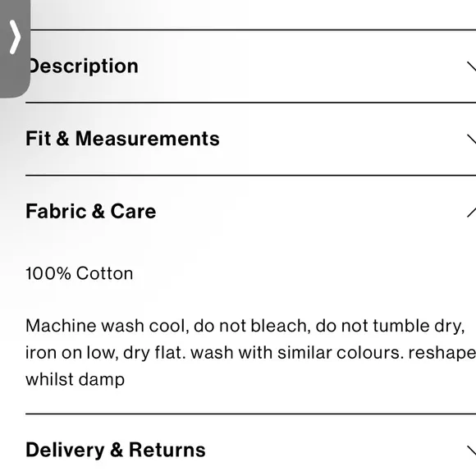The width and height of the screenshot is (476, 476).
Task: Click the word 'Care' in the heading
Action: [133, 211]
